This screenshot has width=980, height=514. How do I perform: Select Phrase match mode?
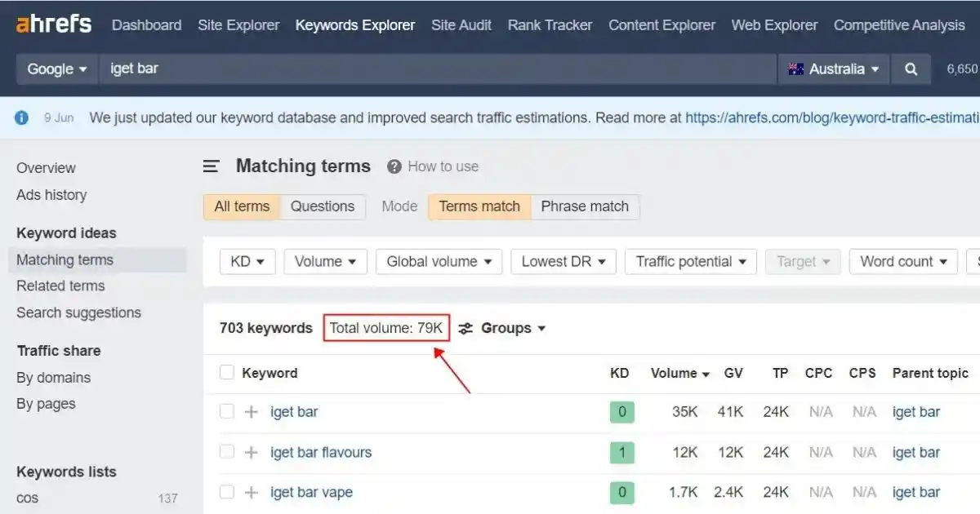[x=585, y=206]
